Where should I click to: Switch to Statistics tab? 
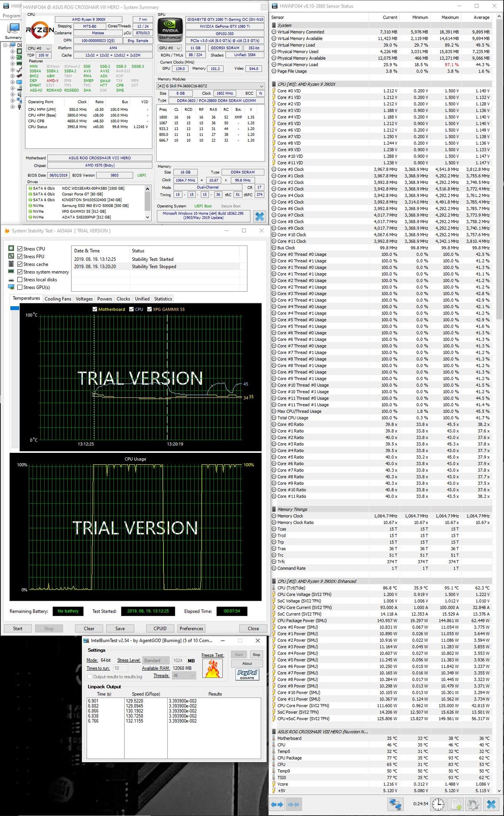(x=163, y=299)
